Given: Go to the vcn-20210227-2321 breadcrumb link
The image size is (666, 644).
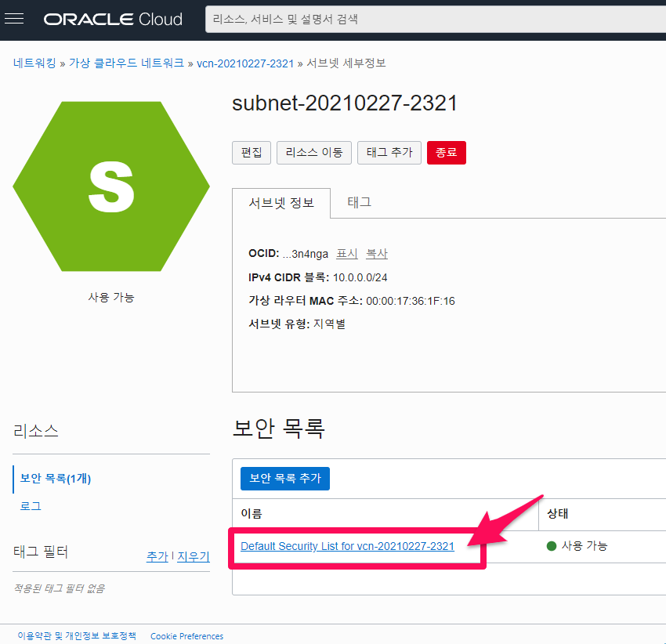Looking at the screenshot, I should [245, 63].
